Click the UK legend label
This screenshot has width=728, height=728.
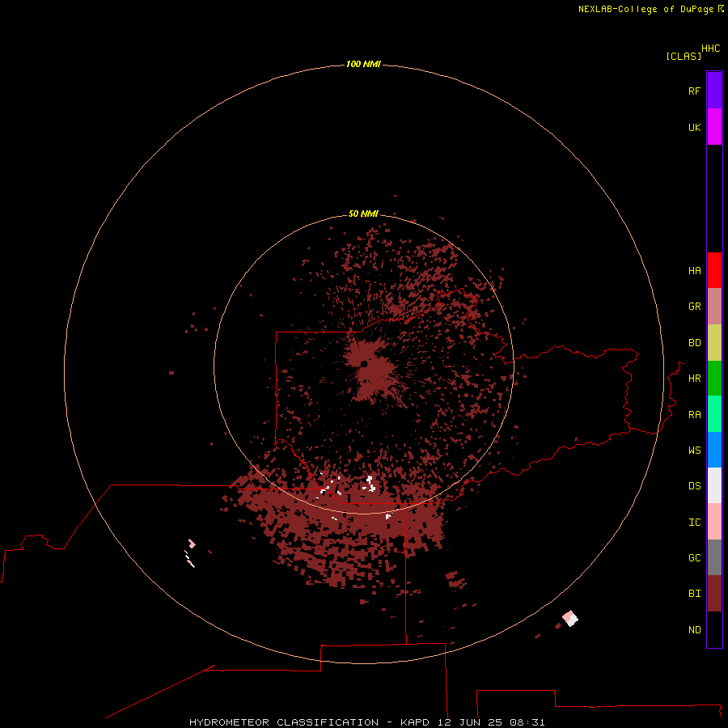point(694,127)
